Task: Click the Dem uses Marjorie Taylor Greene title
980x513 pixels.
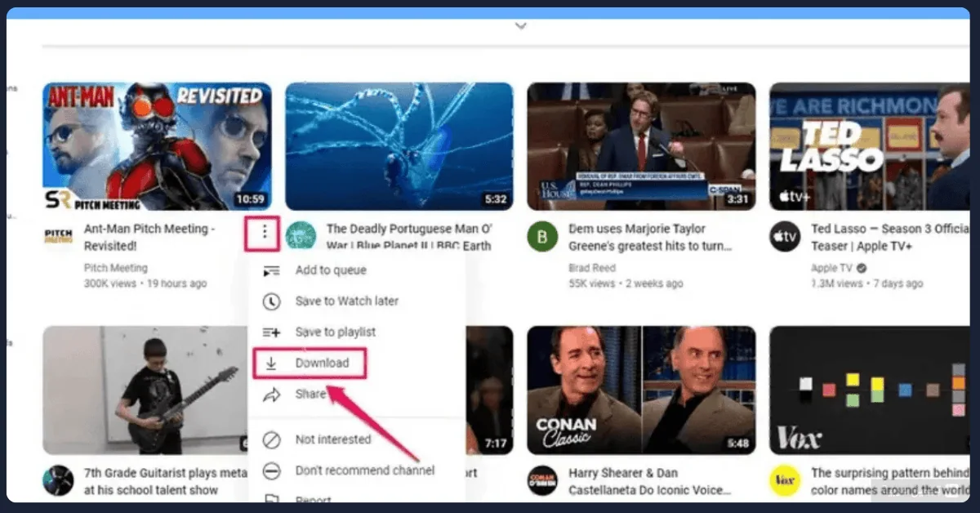Action: point(648,238)
